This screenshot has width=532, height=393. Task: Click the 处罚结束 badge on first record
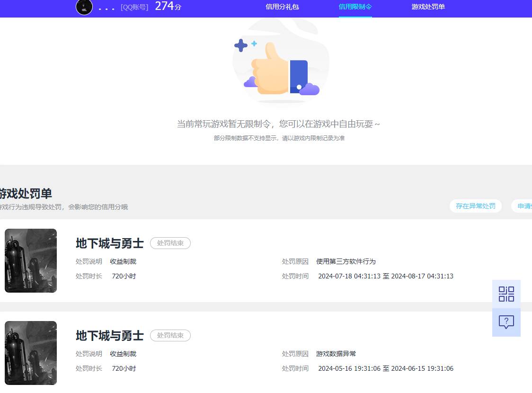pyautogui.click(x=170, y=243)
